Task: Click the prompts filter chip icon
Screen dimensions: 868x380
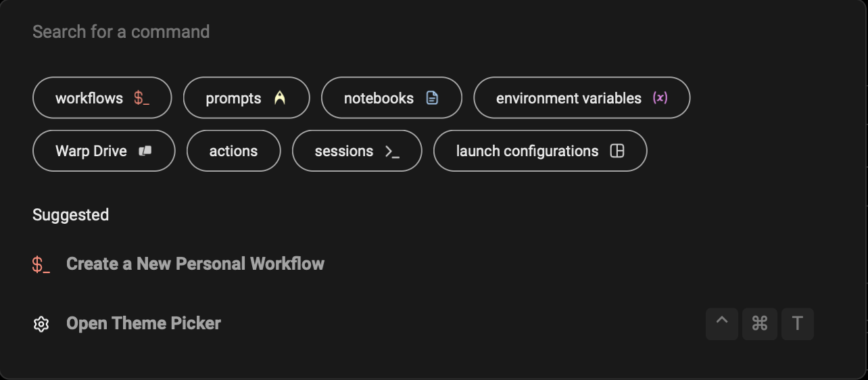Action: (x=280, y=98)
